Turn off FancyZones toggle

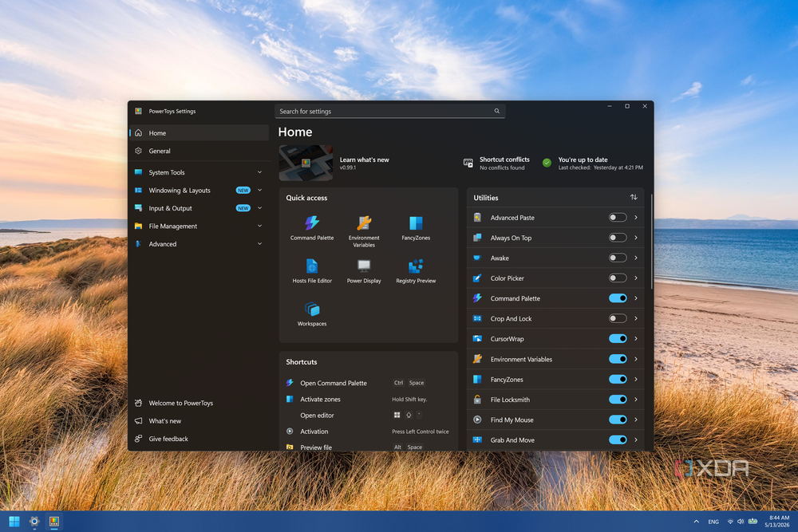[618, 380]
